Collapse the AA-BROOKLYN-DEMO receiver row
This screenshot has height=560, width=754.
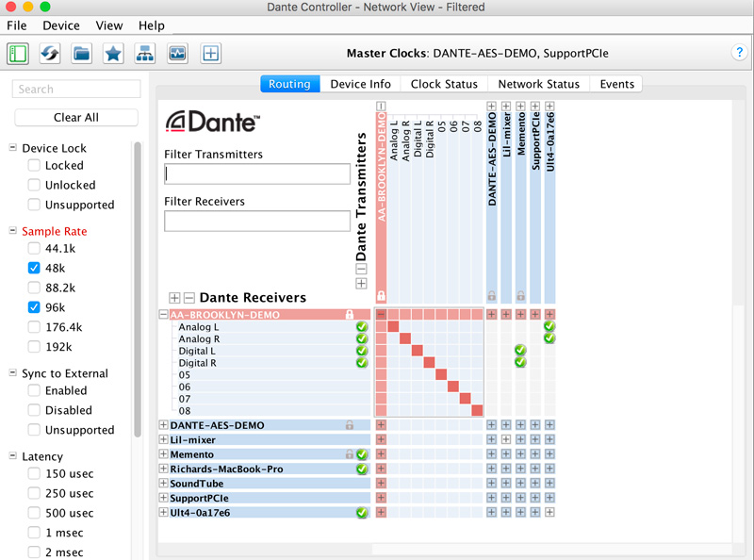tap(163, 315)
